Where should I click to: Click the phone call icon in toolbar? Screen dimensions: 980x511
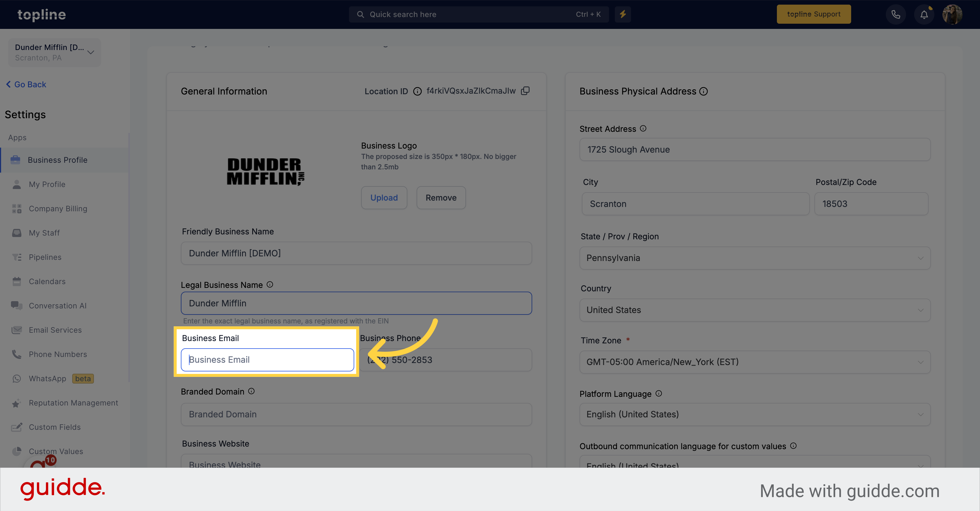pyautogui.click(x=896, y=14)
